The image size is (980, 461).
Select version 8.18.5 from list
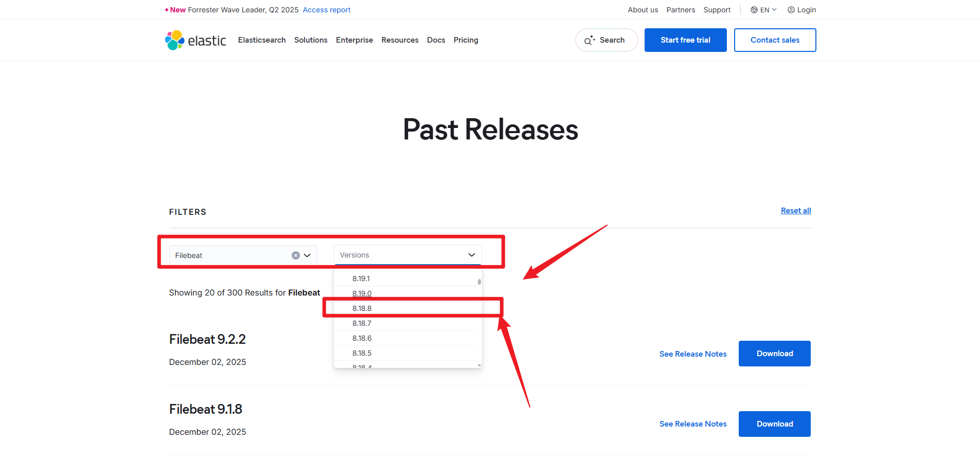pos(406,353)
